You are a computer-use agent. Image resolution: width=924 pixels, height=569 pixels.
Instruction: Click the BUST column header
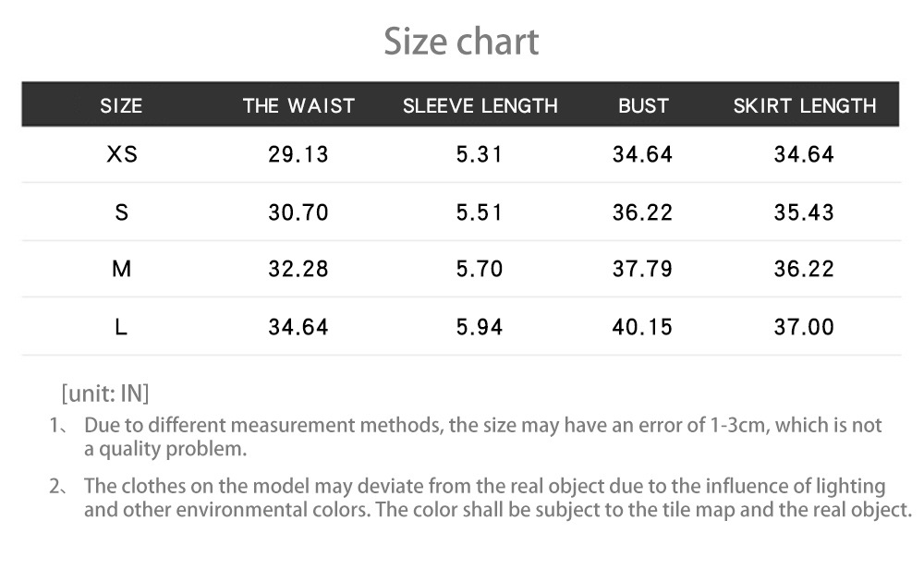pyautogui.click(x=643, y=105)
